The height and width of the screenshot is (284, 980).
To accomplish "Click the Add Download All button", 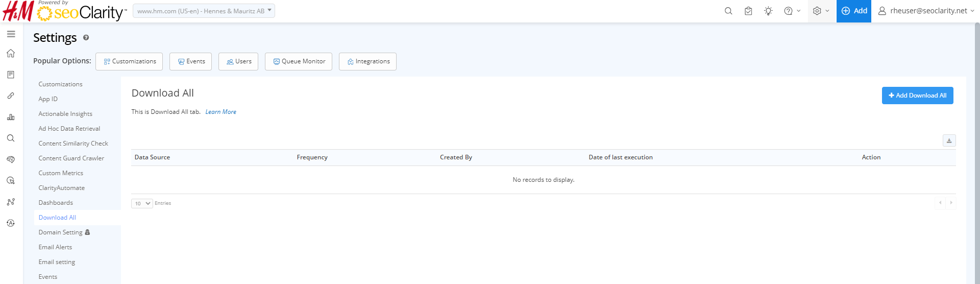I will coord(917,96).
